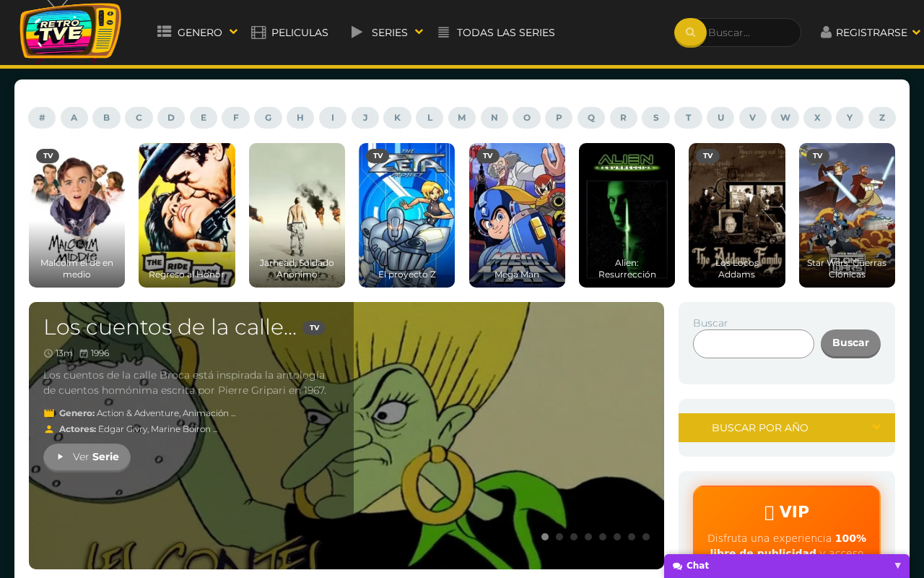Filter titles by letter R

pyautogui.click(x=624, y=118)
